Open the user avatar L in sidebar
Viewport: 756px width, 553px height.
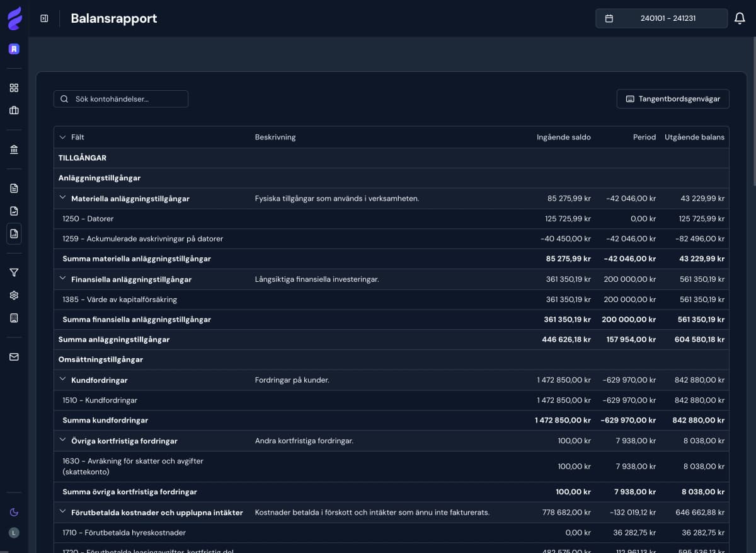tap(14, 533)
